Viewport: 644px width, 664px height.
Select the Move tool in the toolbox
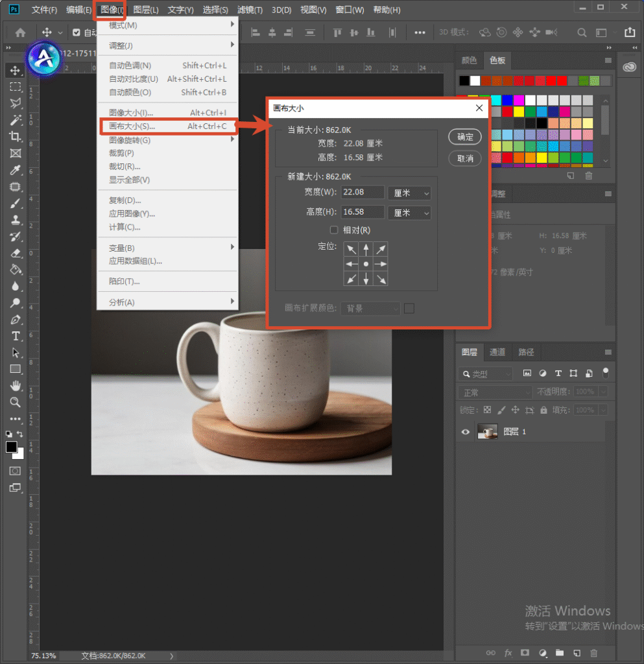click(x=16, y=70)
